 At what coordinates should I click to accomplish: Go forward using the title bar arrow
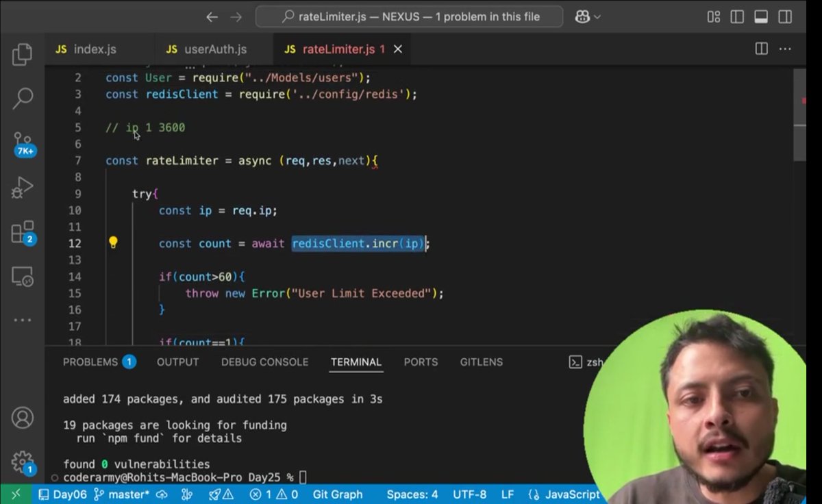click(236, 17)
